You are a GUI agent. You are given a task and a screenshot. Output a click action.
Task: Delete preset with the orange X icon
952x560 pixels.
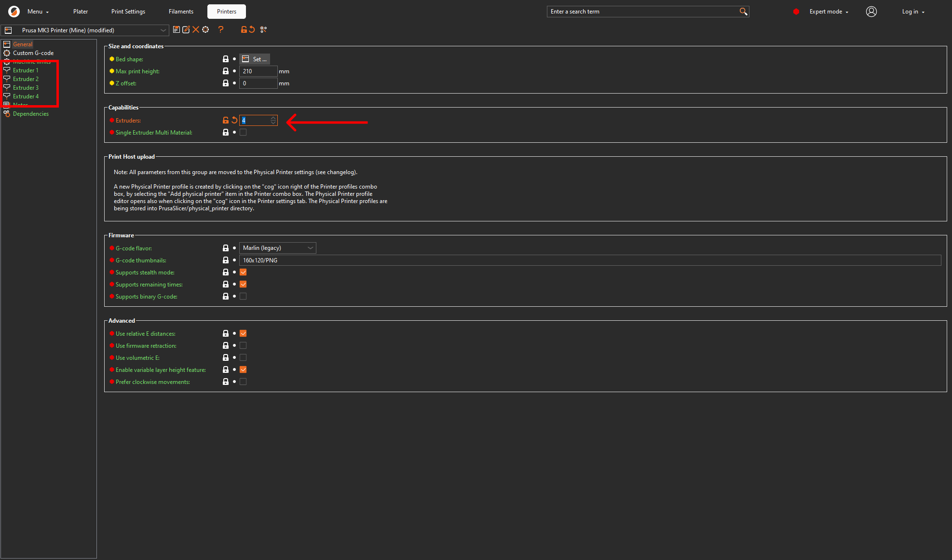[x=196, y=30]
